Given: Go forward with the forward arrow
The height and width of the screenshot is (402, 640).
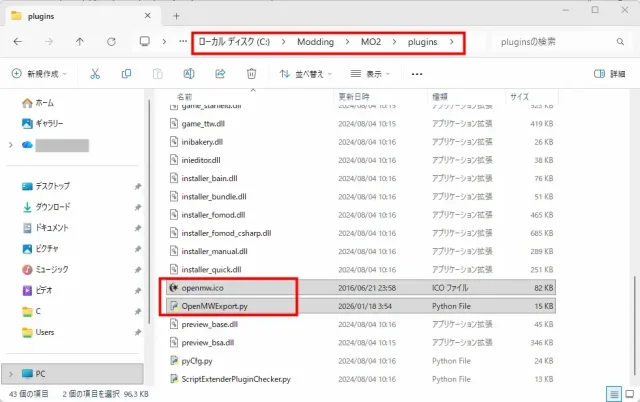Looking at the screenshot, I should tap(49, 42).
